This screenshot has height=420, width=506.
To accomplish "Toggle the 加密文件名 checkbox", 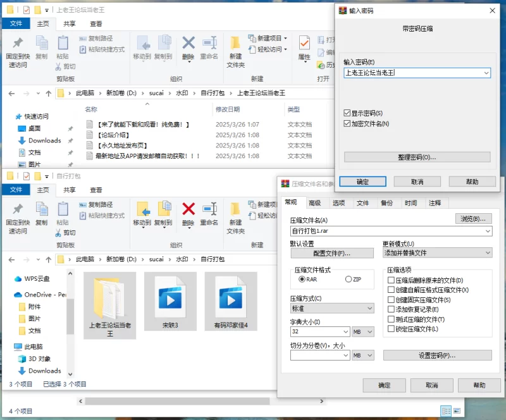I will click(x=347, y=123).
